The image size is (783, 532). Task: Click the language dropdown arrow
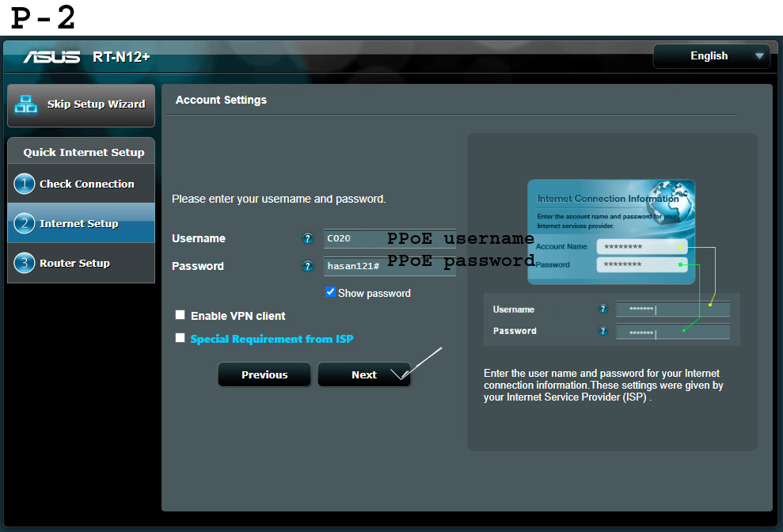click(759, 56)
